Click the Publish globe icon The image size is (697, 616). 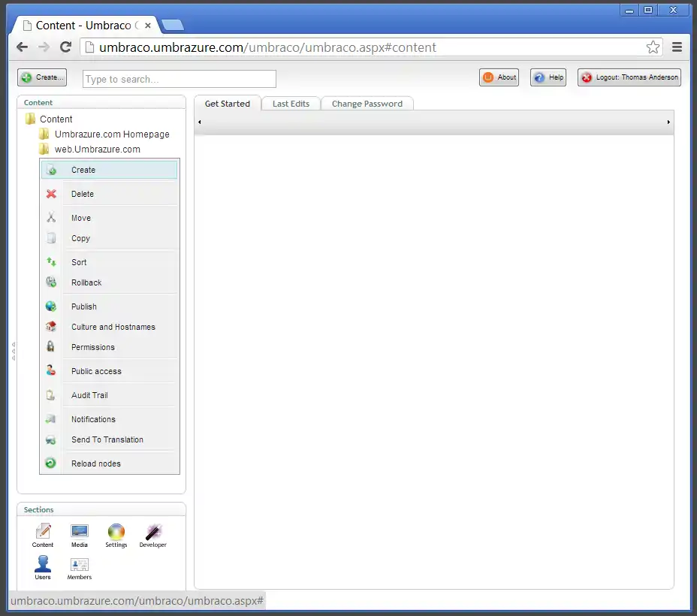(x=50, y=306)
